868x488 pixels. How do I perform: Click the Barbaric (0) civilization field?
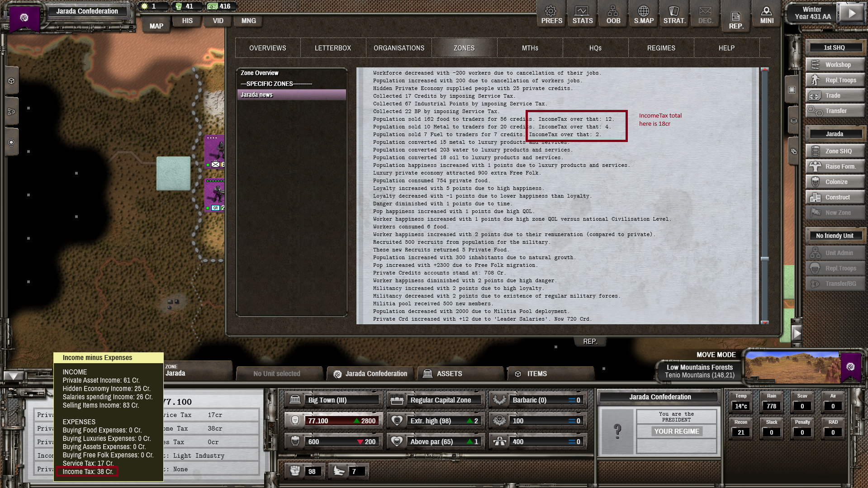(538, 400)
